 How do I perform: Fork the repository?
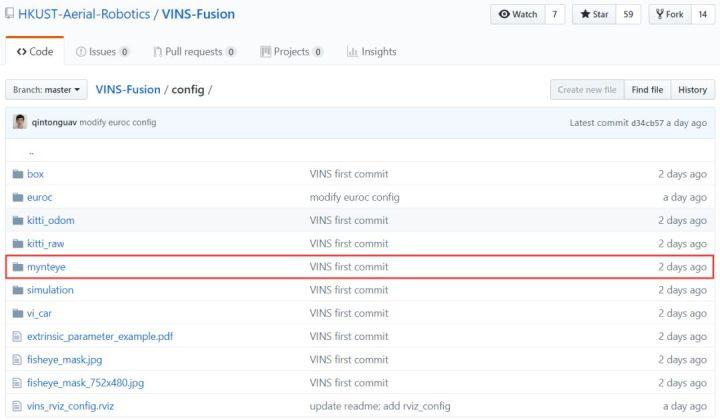point(669,14)
